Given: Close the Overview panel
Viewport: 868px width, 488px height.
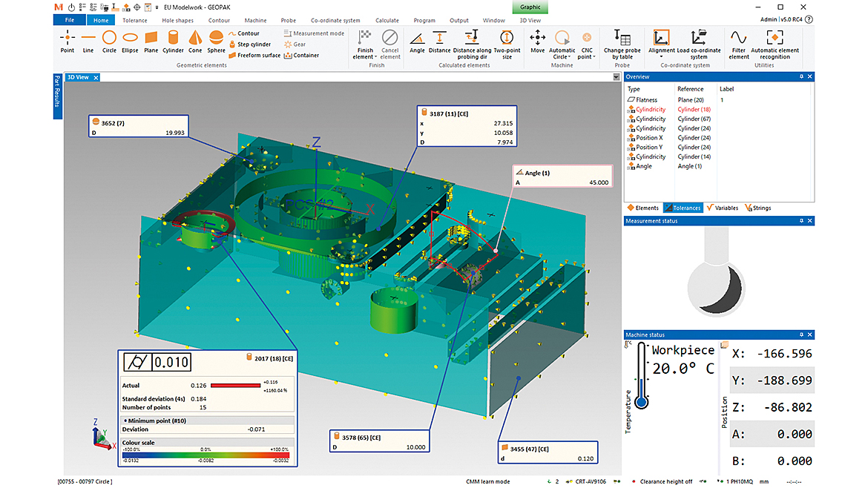Looking at the screenshot, I should (810, 76).
